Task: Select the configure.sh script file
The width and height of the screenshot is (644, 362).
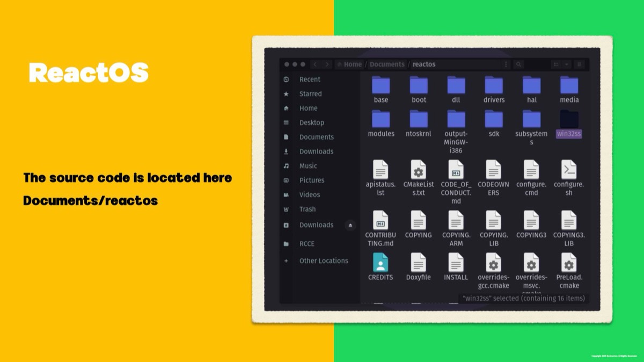Action: (x=568, y=170)
